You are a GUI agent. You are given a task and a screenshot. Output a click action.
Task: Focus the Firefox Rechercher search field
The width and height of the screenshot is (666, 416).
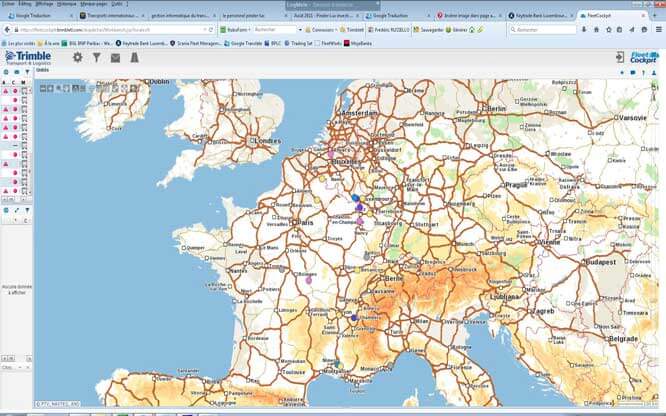click(x=542, y=30)
